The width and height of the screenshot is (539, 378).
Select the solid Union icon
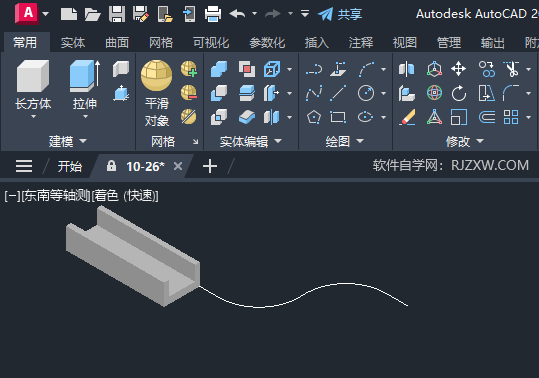pos(219,69)
